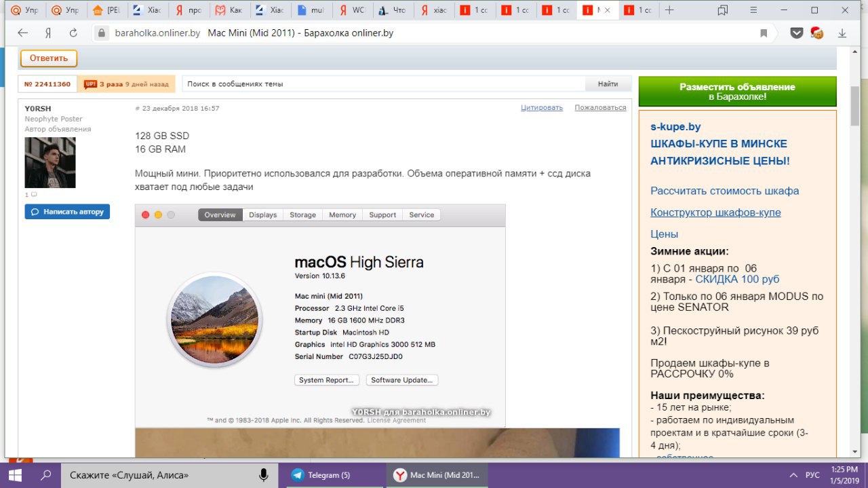Close the active Mac Mini tab
Screen dimensions: 868x488
[607, 10]
